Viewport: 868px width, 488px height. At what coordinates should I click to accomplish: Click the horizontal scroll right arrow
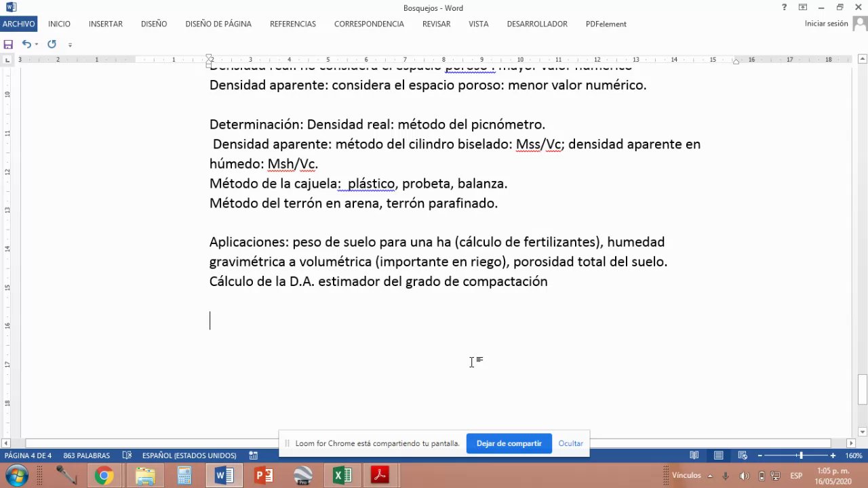[851, 443]
